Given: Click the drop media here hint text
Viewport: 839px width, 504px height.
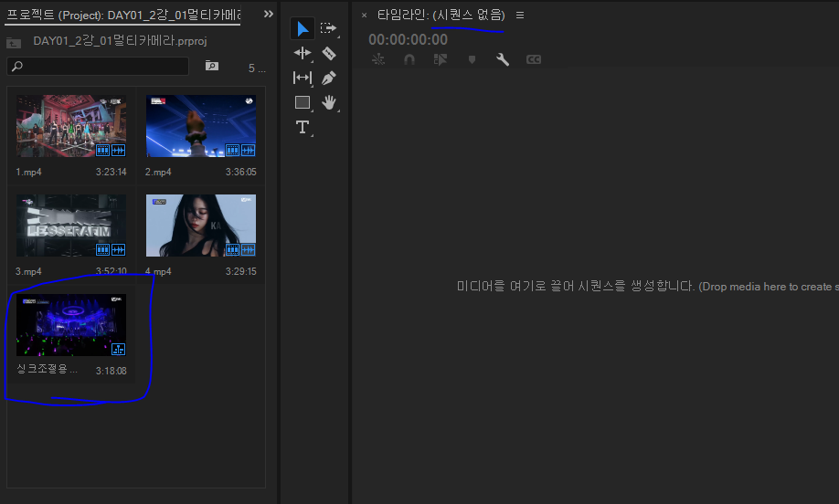Looking at the screenshot, I should [647, 287].
